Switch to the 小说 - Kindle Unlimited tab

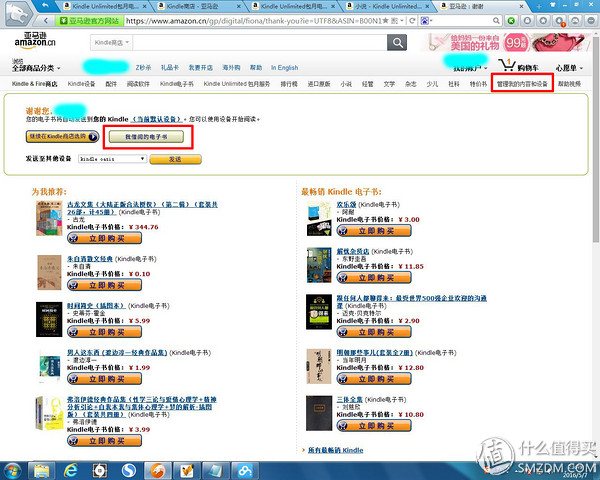[388, 7]
